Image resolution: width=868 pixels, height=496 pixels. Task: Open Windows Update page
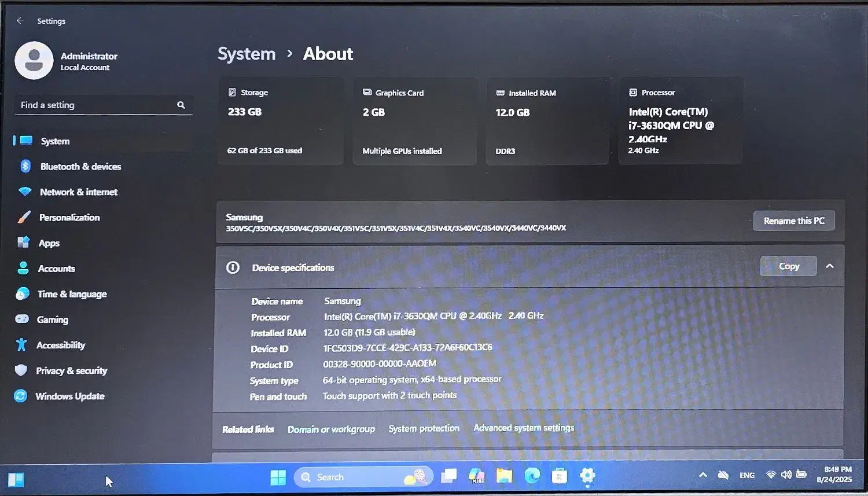[x=69, y=396]
